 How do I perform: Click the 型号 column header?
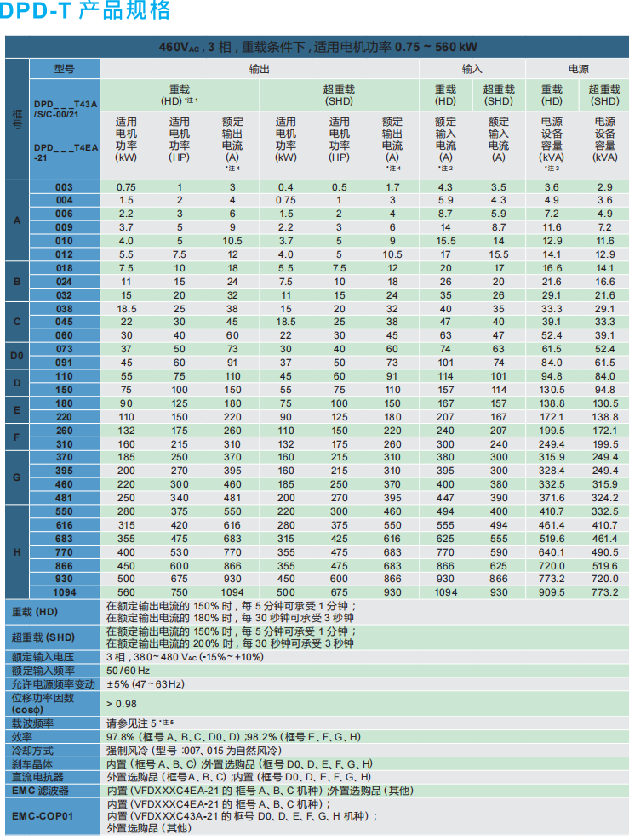65,69
